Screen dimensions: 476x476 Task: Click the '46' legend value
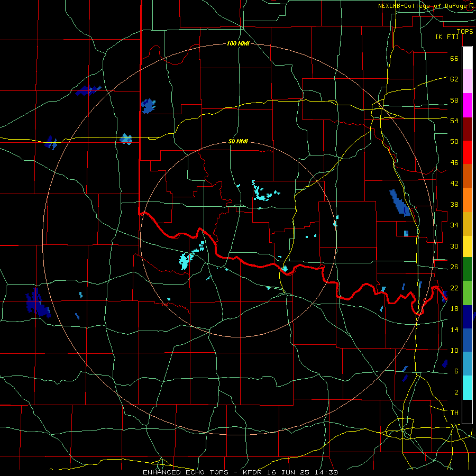coord(454,163)
